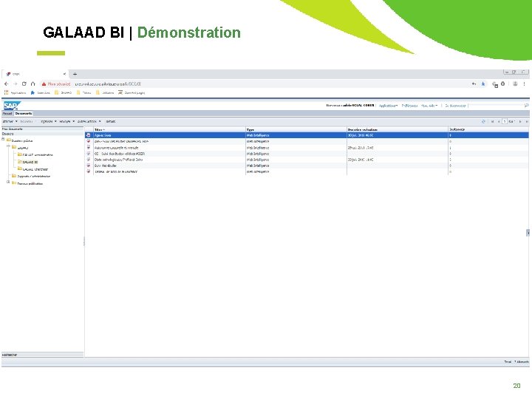
Task: Open the Mes documents panel section
Action: click(42, 129)
